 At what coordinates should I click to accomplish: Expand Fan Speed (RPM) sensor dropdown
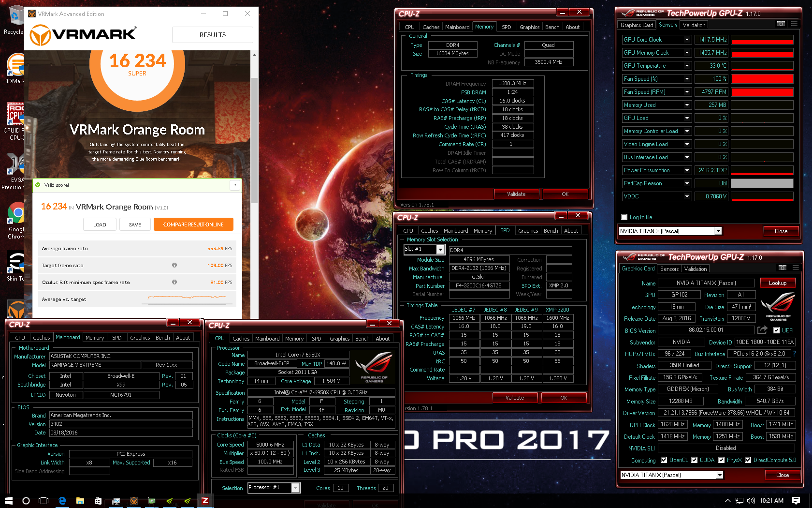click(x=687, y=92)
